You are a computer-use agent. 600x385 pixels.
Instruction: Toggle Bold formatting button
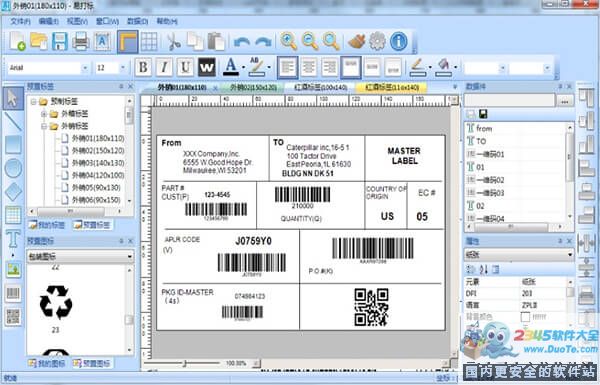pyautogui.click(x=143, y=68)
